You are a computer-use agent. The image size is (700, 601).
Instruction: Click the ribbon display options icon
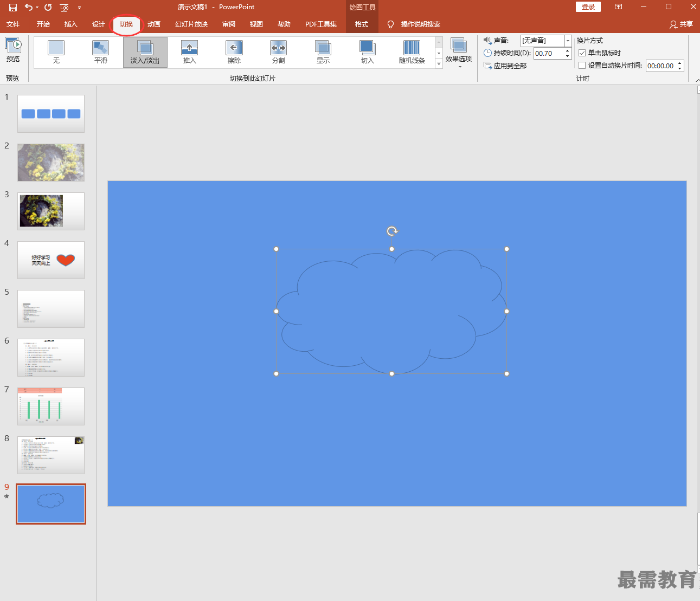[618, 7]
